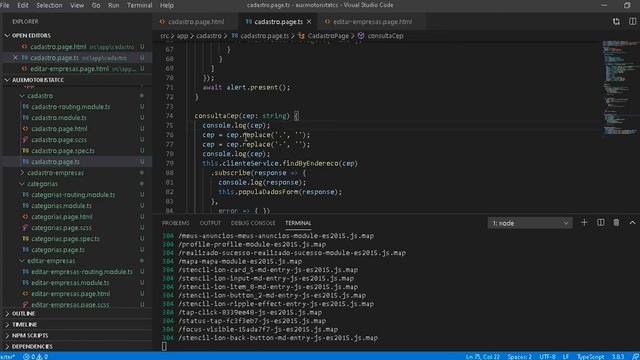Image resolution: width=640 pixels, height=360 pixels.
Task: Open cadastro.module.ts file
Action: (59, 118)
